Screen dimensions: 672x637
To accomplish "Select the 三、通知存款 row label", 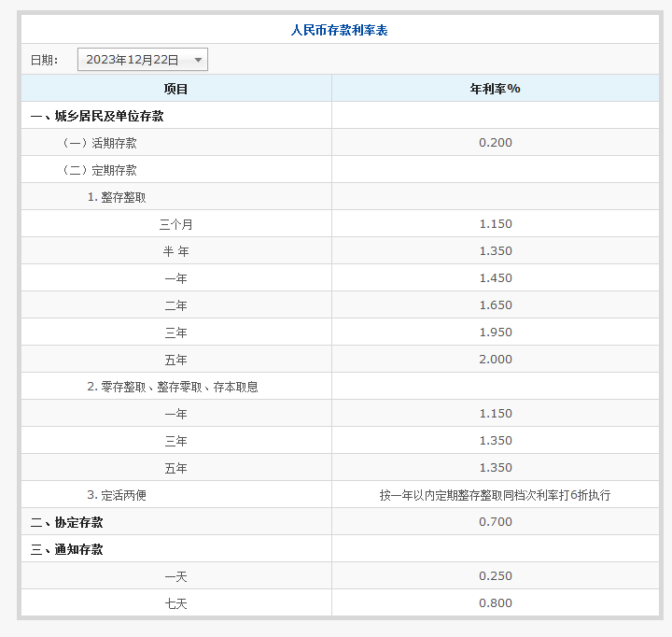I will tap(67, 549).
